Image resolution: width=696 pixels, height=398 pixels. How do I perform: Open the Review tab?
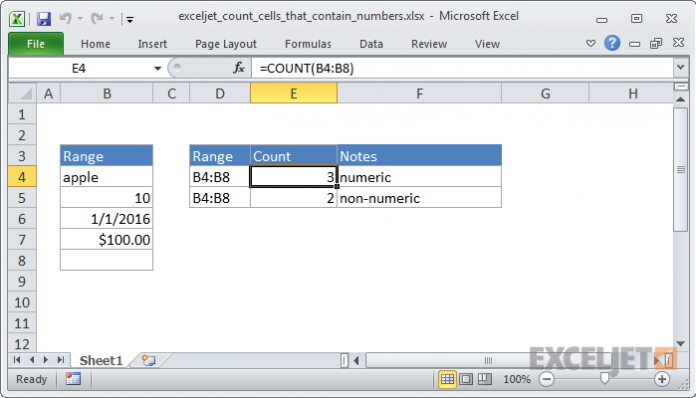pyautogui.click(x=429, y=44)
